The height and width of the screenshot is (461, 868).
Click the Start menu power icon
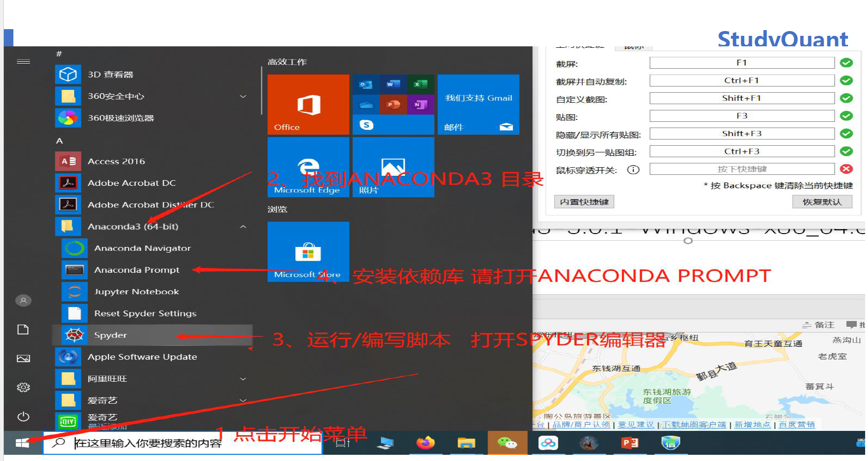pos(23,417)
